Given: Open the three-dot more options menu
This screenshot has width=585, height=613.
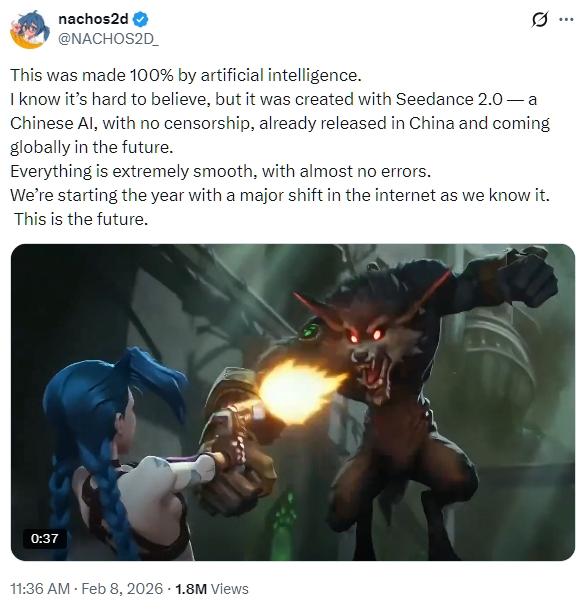Looking at the screenshot, I should [566, 19].
